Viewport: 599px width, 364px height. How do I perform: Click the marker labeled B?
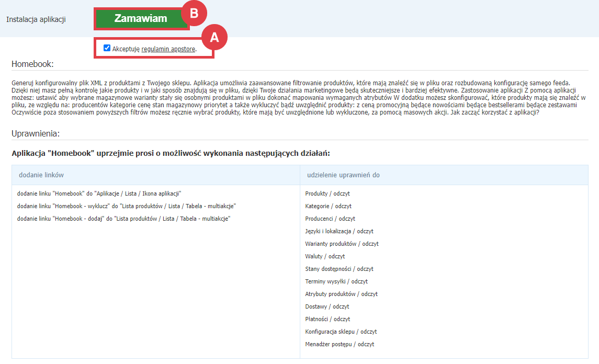coord(195,15)
